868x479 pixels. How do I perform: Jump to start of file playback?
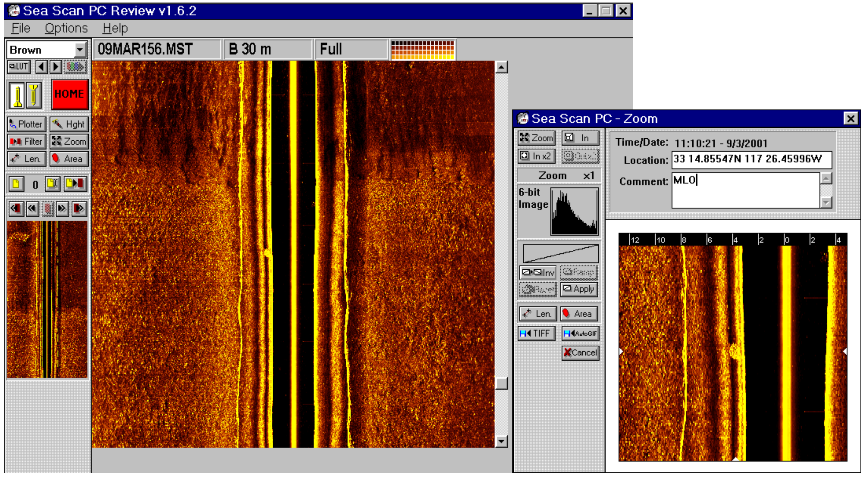(16, 209)
